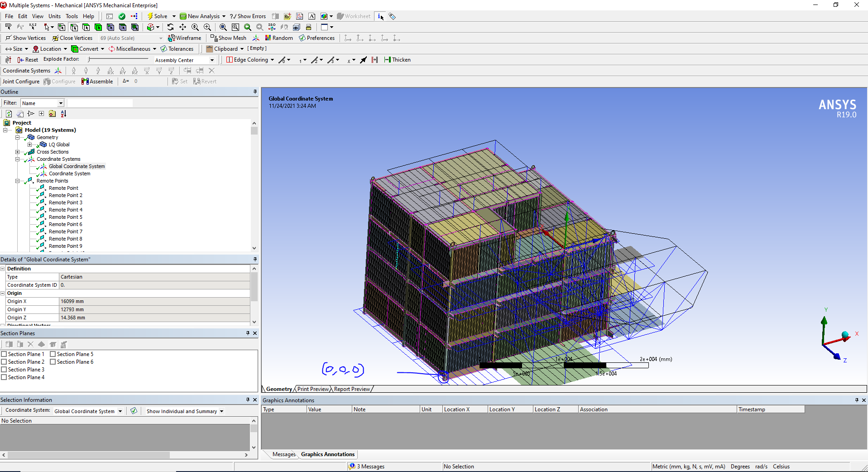This screenshot has width=868, height=472.
Task: Toggle the Edge Coloring option
Action: 247,60
